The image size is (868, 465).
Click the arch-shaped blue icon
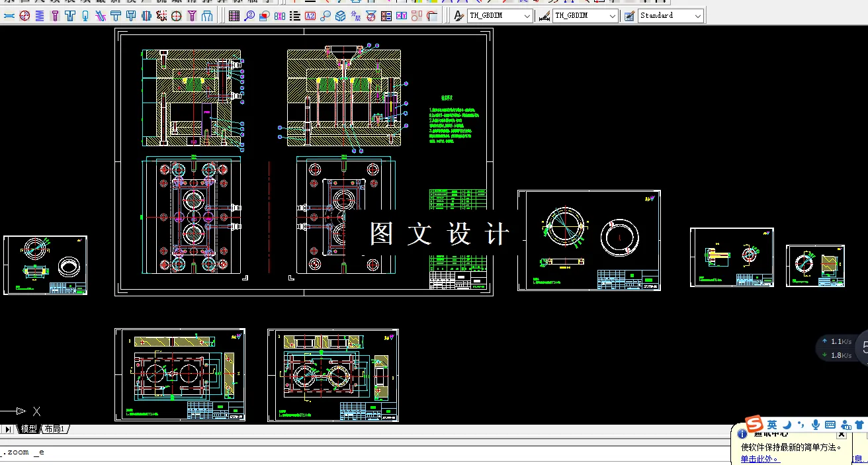(x=206, y=15)
